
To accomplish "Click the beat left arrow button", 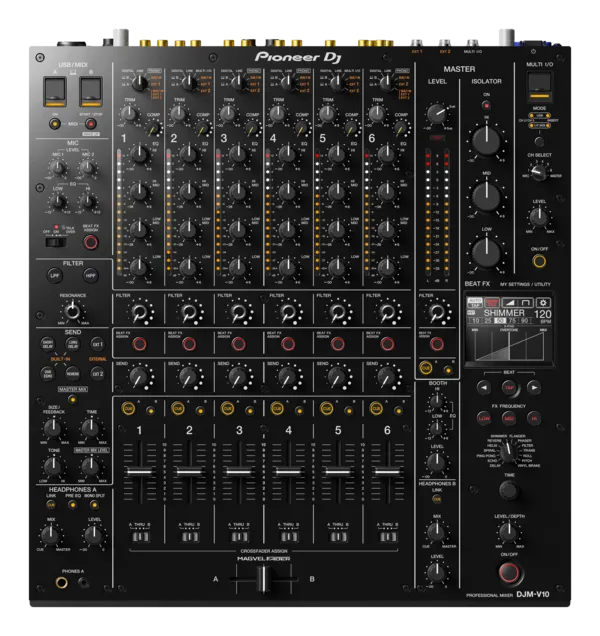I will pos(484,387).
